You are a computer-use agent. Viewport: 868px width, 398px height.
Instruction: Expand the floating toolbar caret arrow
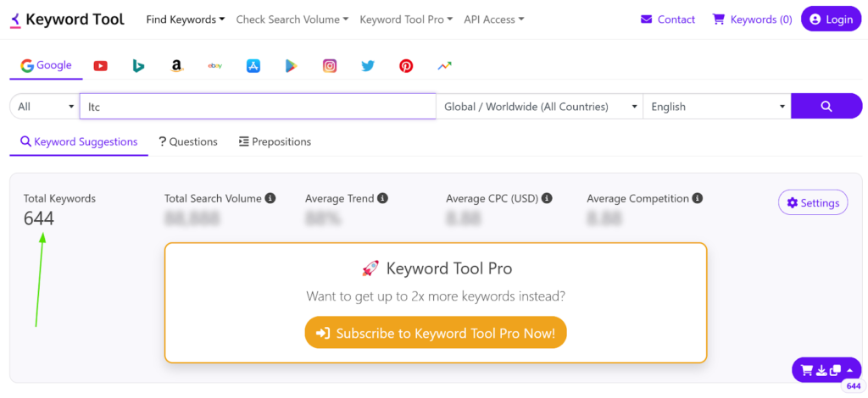click(x=850, y=370)
